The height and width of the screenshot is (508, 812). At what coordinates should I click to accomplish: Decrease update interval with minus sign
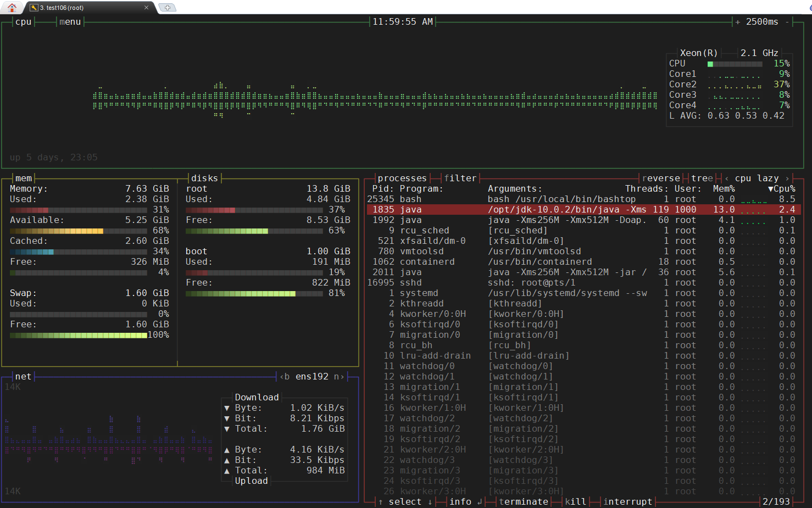[787, 22]
